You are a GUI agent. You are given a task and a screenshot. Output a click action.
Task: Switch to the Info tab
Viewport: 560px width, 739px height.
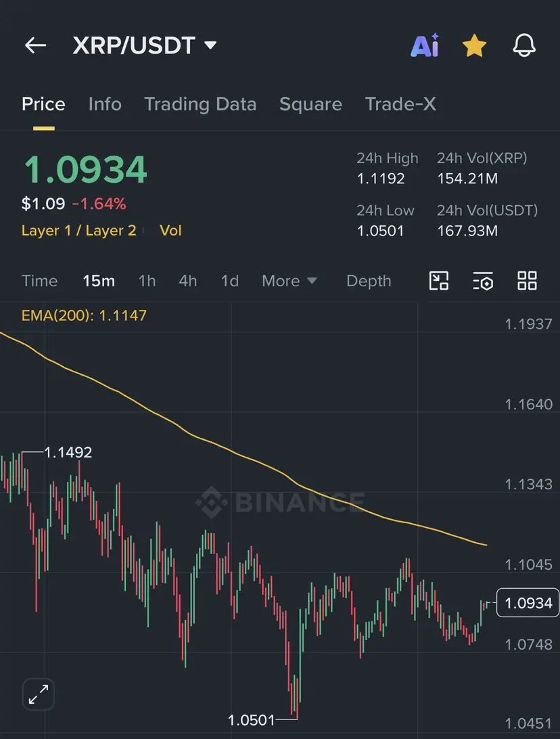(x=105, y=104)
